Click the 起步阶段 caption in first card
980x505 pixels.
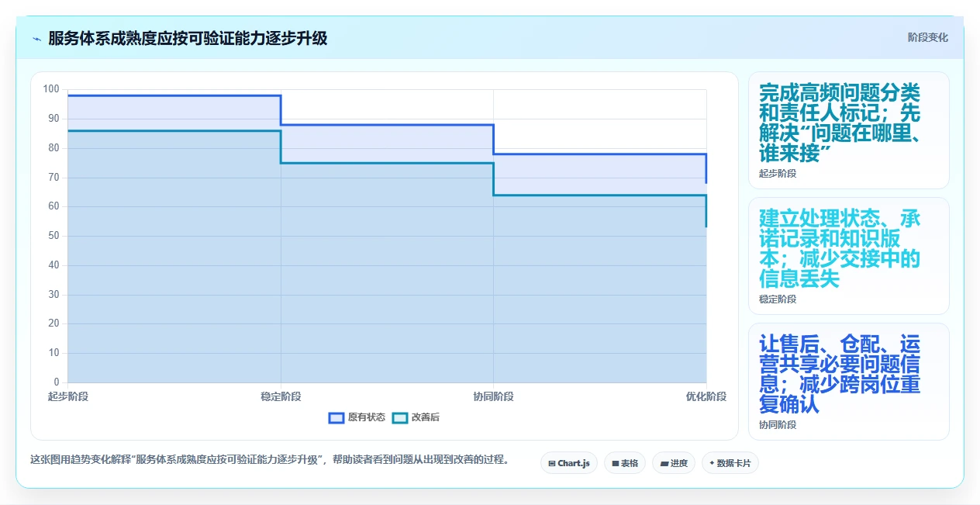point(778,174)
